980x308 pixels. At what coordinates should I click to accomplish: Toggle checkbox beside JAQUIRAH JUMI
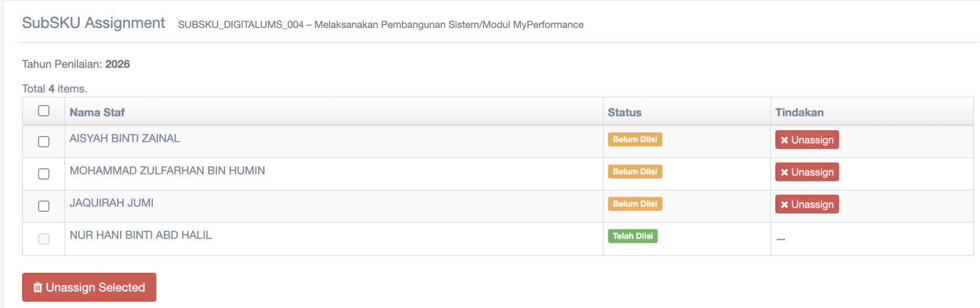pos(44,206)
